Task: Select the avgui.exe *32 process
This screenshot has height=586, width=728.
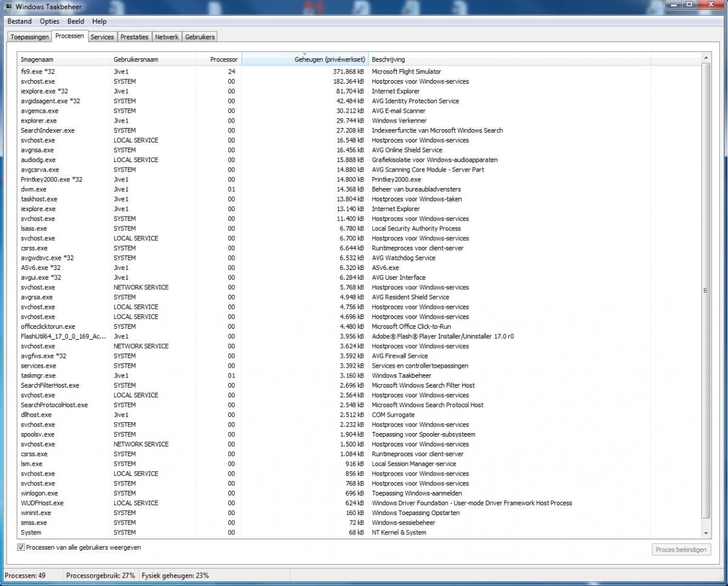Action: tap(359, 277)
